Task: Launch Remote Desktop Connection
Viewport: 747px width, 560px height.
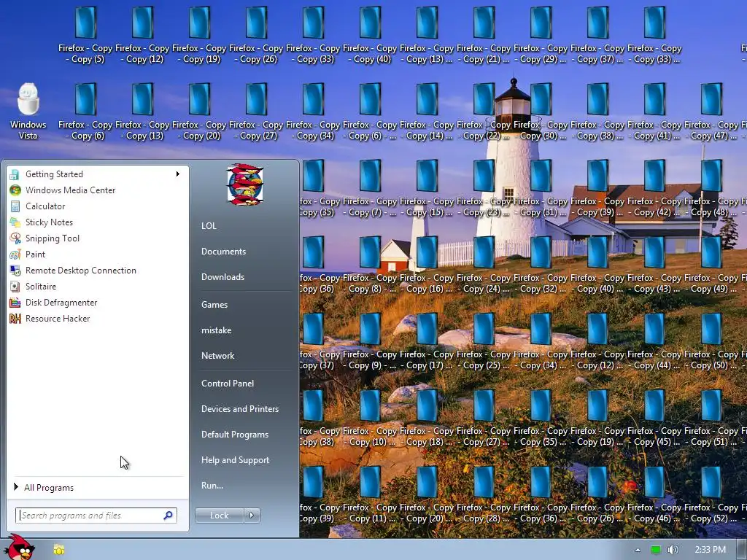Action: (98, 271)
